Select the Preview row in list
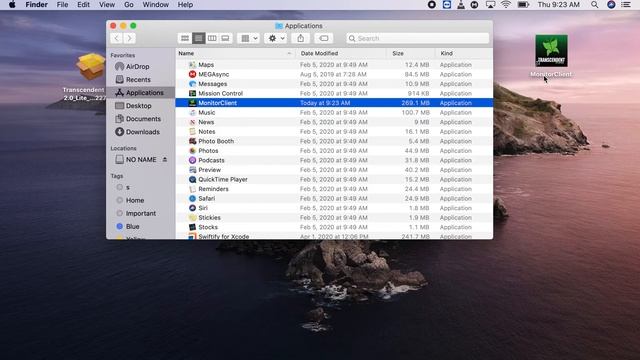Image resolution: width=640 pixels, height=360 pixels. pyautogui.click(x=334, y=170)
